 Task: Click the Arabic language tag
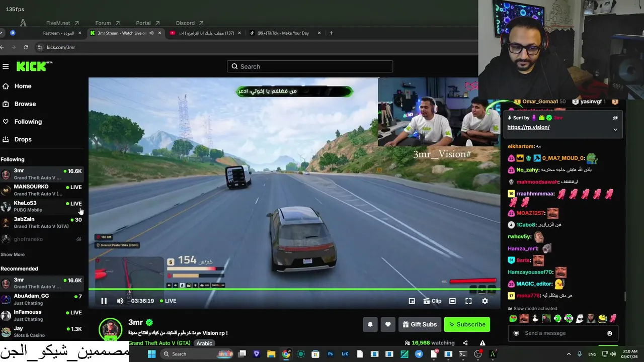pos(204,343)
